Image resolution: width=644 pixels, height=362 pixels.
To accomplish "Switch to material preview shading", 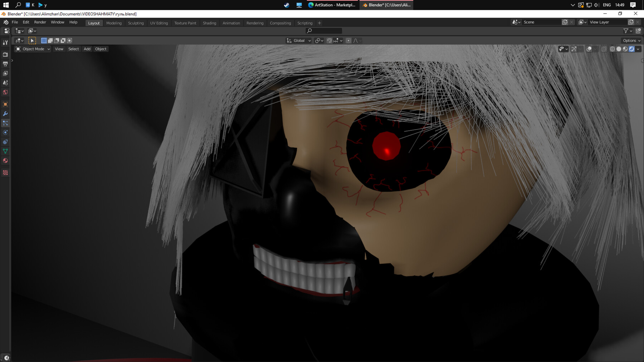I will click(625, 49).
